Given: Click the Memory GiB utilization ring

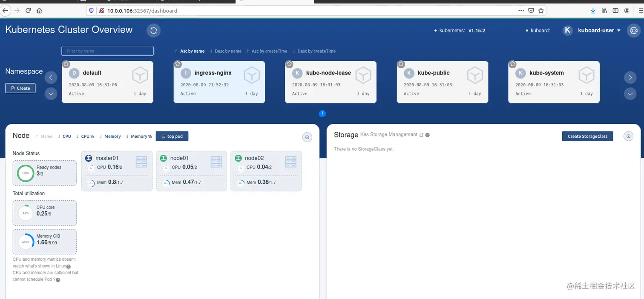Looking at the screenshot, I should pos(26,242).
